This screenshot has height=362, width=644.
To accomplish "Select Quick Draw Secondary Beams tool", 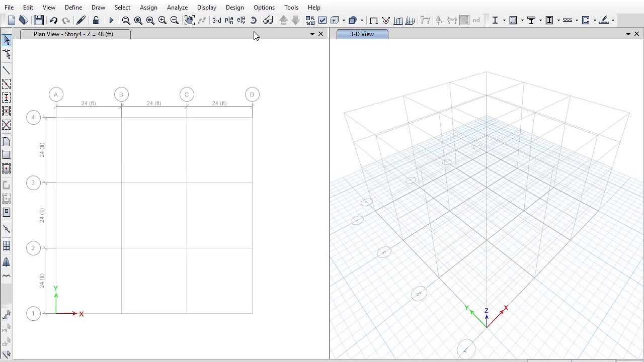I will [7, 111].
